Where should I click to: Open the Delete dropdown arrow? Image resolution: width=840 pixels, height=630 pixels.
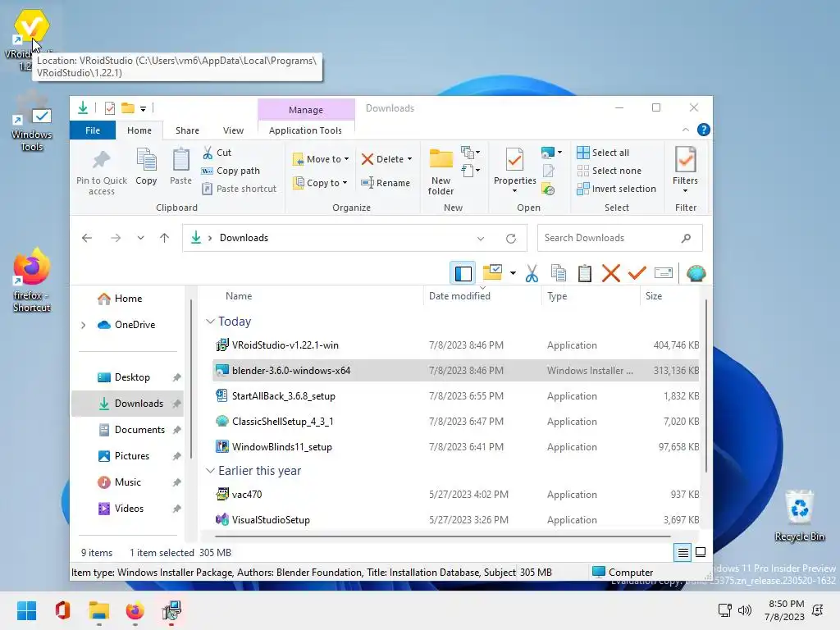tap(410, 159)
